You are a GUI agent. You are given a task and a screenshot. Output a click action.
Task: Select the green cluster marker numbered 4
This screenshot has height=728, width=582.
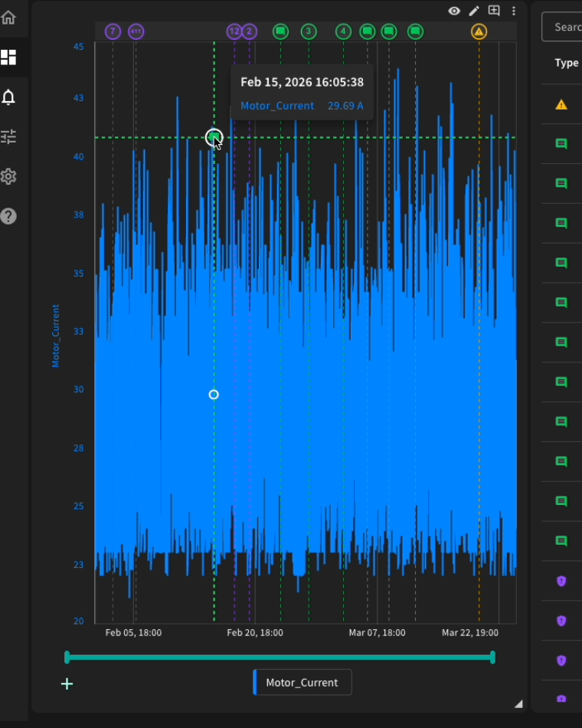tap(343, 31)
